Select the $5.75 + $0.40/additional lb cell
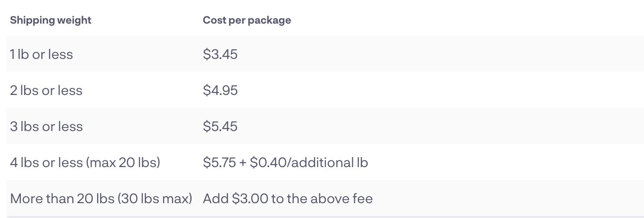644x218 pixels. [285, 162]
